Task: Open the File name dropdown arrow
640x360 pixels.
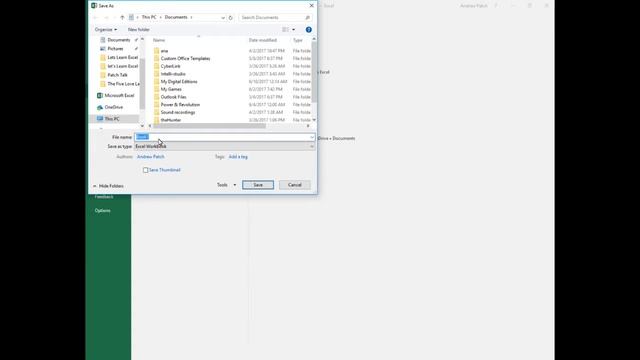Action: click(x=311, y=137)
